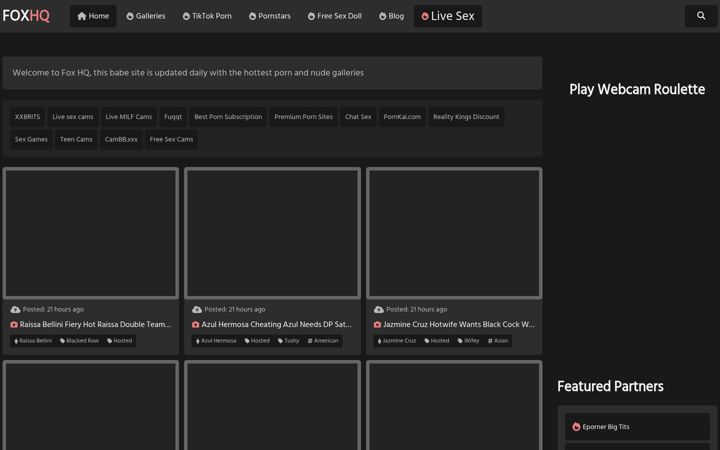The width and height of the screenshot is (720, 450).
Task: Click flame icon beside Eporner Big Tits
Action: [576, 427]
